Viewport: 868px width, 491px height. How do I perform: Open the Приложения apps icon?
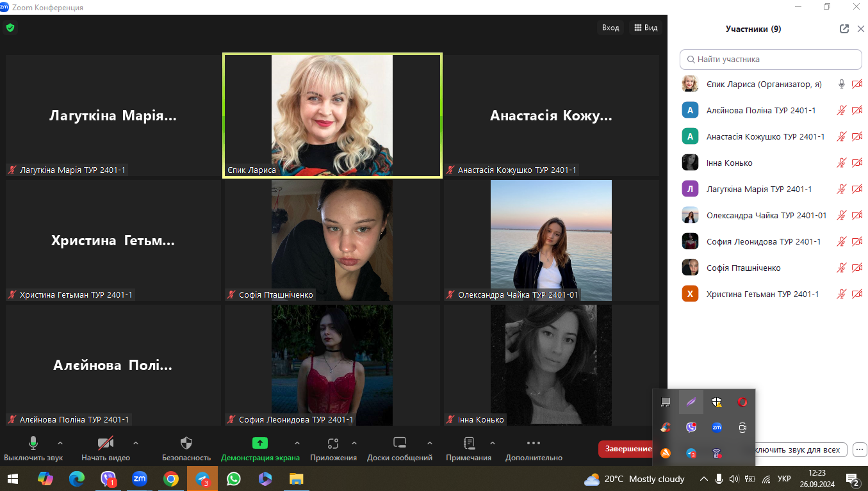pyautogui.click(x=332, y=444)
